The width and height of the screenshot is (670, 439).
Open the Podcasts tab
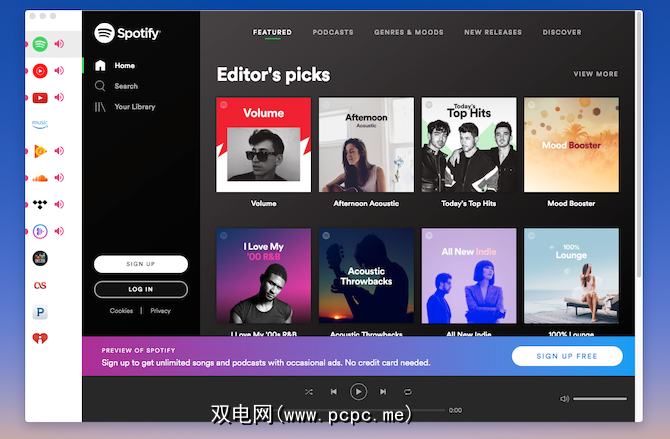coord(333,32)
